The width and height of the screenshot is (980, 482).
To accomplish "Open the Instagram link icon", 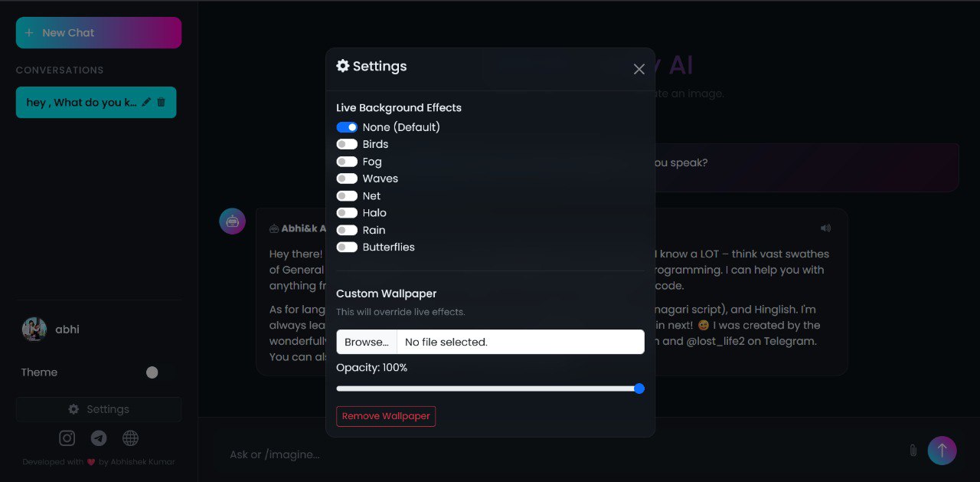I will (x=67, y=438).
